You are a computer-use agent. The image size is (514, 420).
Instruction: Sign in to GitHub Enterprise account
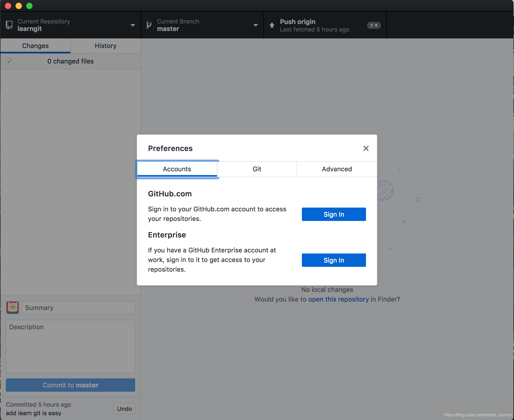(334, 260)
